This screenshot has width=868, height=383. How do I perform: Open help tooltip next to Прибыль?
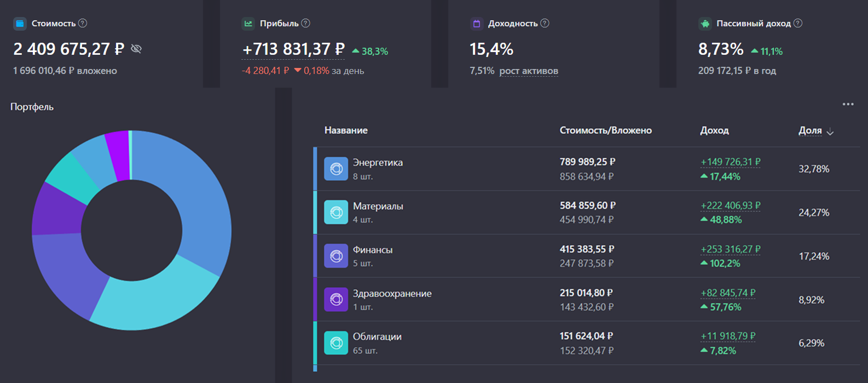click(x=306, y=23)
